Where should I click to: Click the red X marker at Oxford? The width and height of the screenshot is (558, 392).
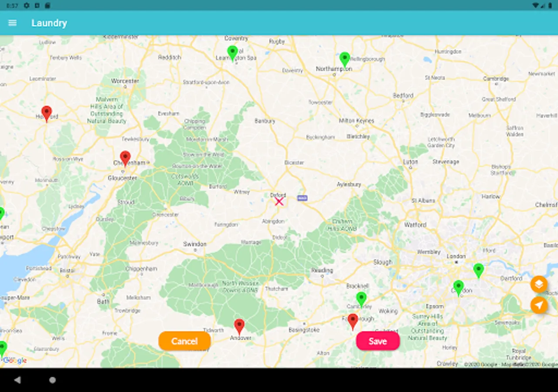tap(279, 201)
